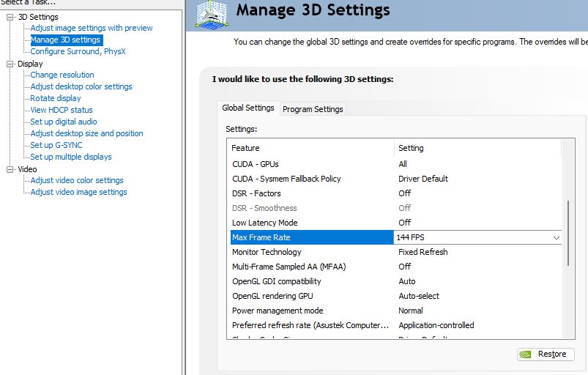The width and height of the screenshot is (588, 375).
Task: Click the settings list vertical scrollbar thumb
Action: pyautogui.click(x=568, y=233)
